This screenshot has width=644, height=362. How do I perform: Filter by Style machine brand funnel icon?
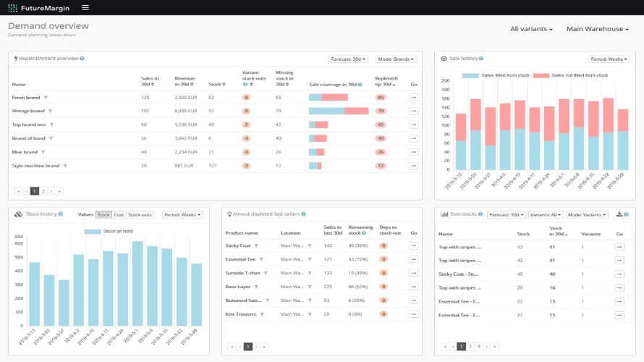65,166
